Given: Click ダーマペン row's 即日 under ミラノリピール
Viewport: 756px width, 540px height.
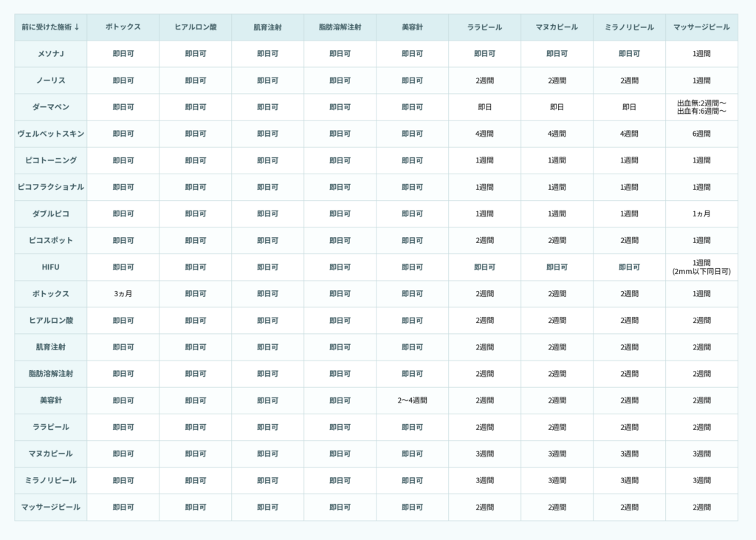Looking at the screenshot, I should 629,107.
